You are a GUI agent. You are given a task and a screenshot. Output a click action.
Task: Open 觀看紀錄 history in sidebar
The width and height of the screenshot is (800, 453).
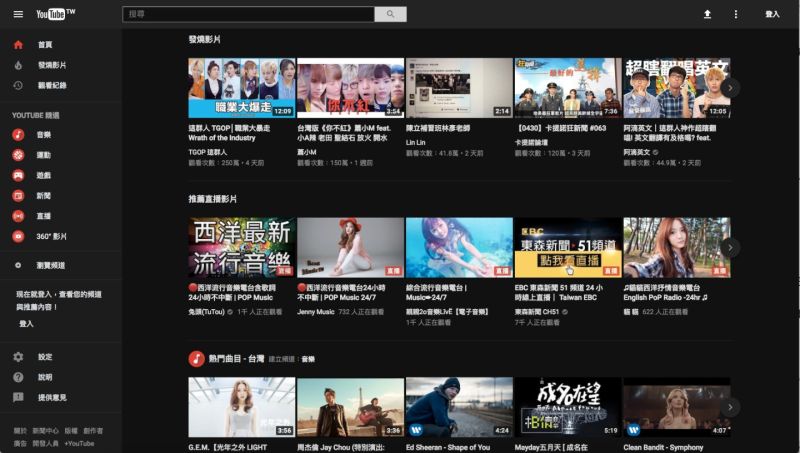(x=61, y=85)
